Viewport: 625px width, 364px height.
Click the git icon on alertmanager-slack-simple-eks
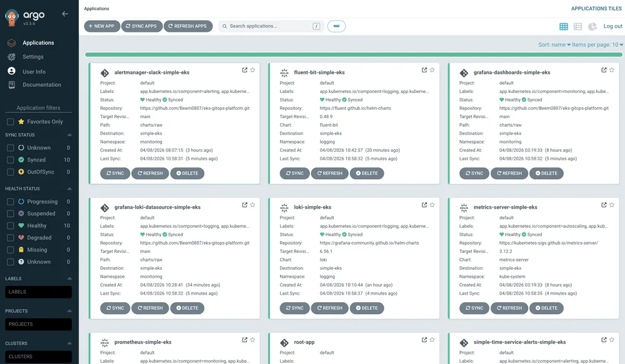pyautogui.click(x=105, y=73)
